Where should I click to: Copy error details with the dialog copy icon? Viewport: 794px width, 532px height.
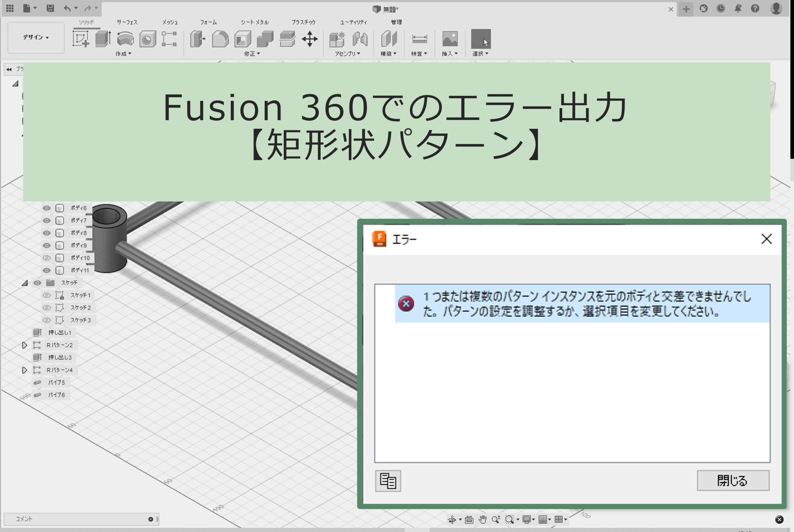click(388, 481)
